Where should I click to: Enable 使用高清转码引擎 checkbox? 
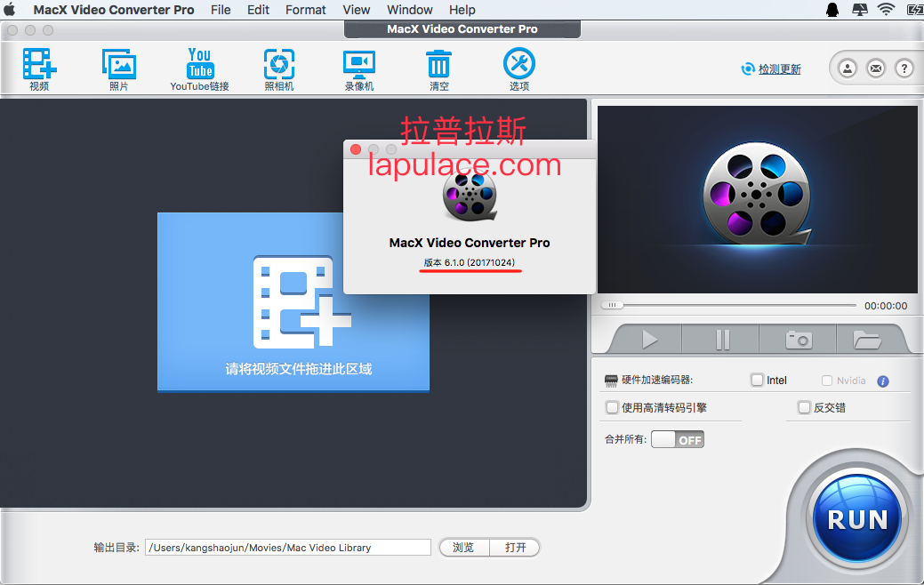612,408
